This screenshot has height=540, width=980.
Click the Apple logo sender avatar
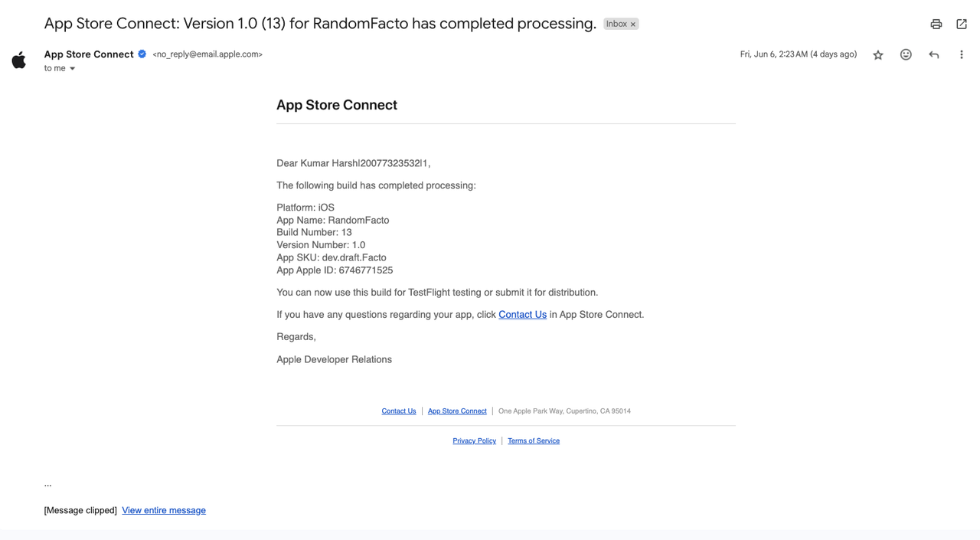(x=19, y=60)
